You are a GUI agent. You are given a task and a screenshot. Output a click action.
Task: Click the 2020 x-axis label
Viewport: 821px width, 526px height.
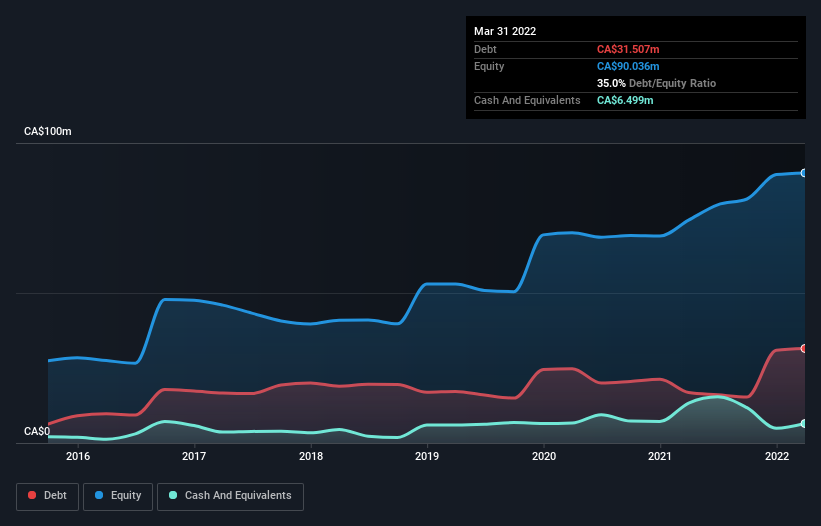(544, 456)
